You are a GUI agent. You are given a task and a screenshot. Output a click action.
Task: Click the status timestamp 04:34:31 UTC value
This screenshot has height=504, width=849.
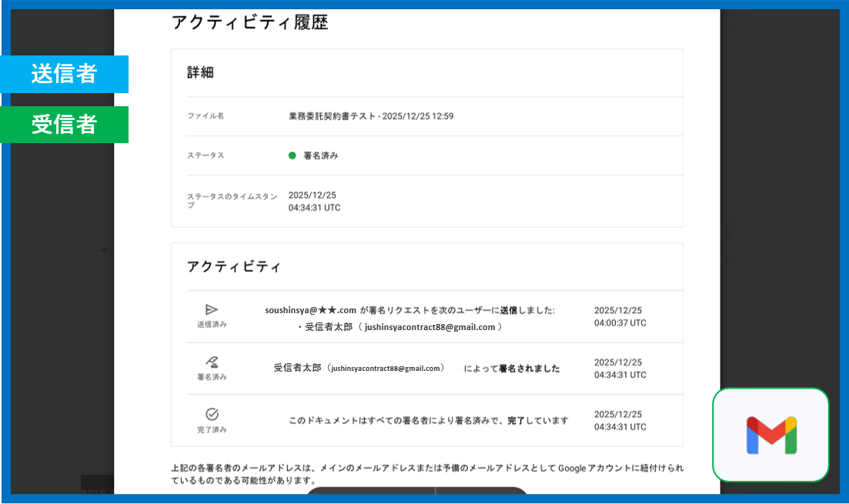coord(314,208)
